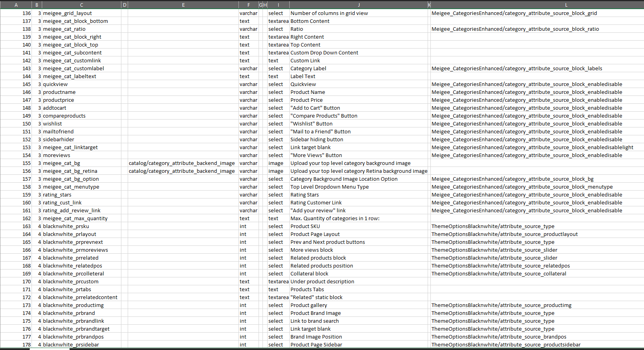Click cell 'rating_add_review_link'
Viewport: 644px width, 350px height.
(x=81, y=210)
